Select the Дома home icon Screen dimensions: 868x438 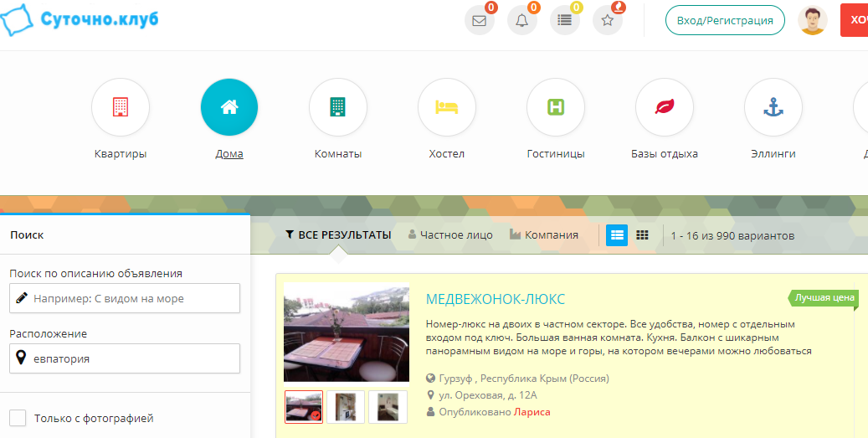pyautogui.click(x=229, y=107)
